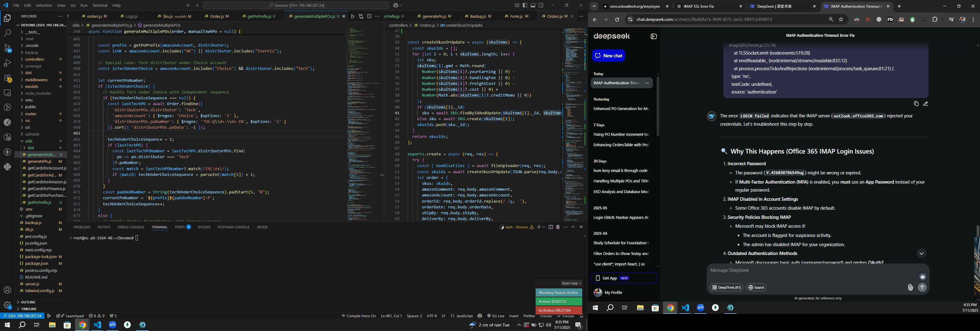Click the VS Code command center search box
Viewport: 980px width, 331px height.
click(296, 5)
